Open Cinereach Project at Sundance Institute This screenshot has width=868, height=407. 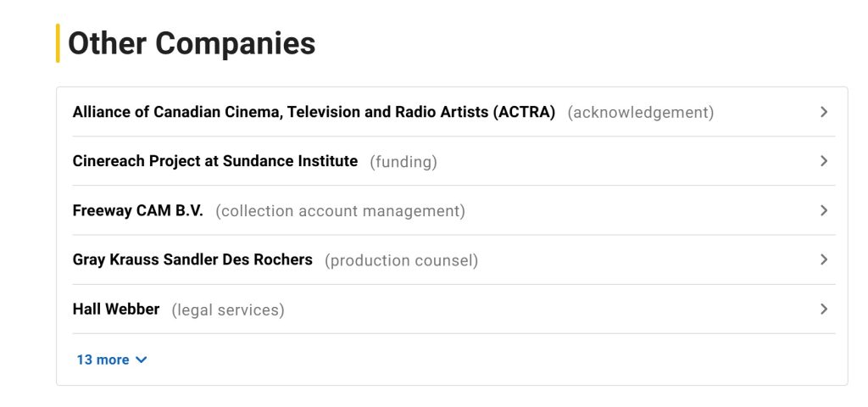[215, 161]
